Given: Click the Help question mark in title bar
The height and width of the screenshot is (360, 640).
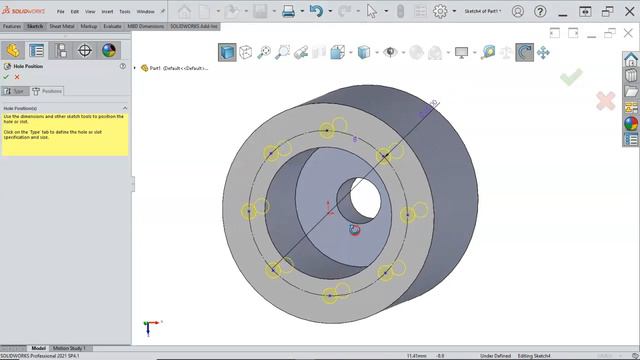Looking at the screenshot, I should (x=540, y=11).
